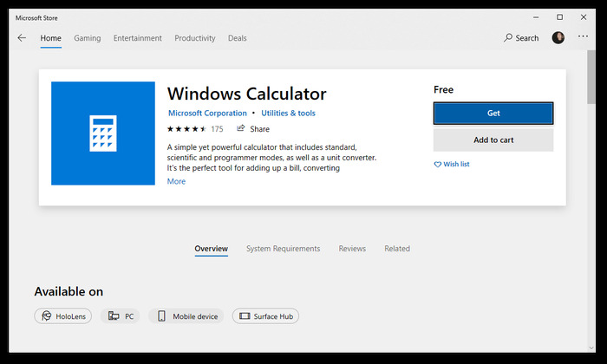
Task: Maximize the Microsoft Store window
Action: coord(560,17)
